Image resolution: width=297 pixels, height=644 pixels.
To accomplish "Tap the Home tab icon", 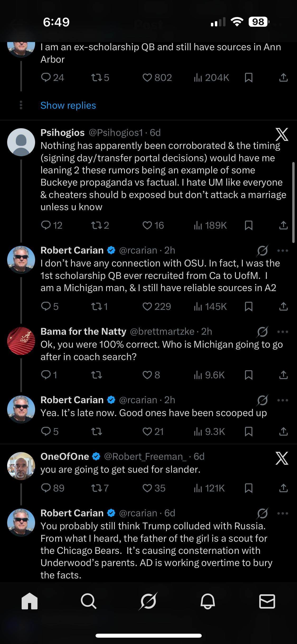I will pyautogui.click(x=30, y=601).
